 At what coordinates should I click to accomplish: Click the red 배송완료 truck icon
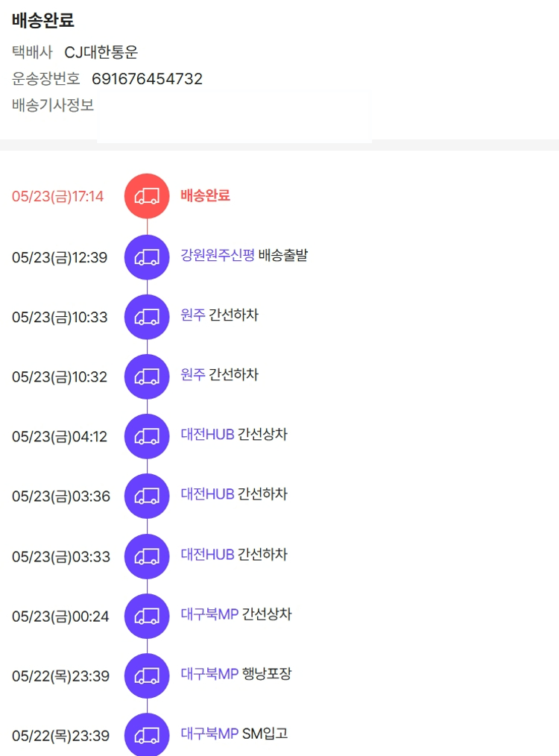click(147, 196)
